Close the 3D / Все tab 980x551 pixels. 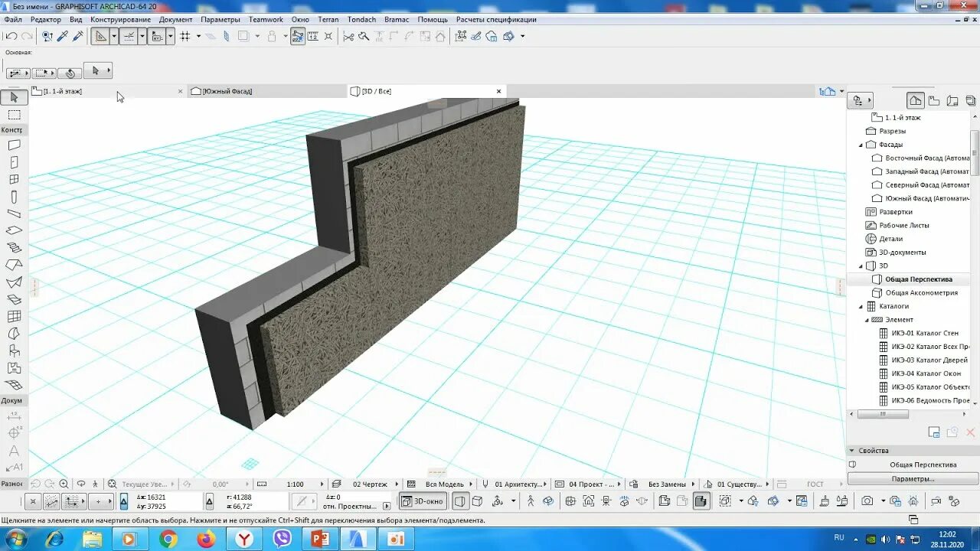[x=498, y=91]
